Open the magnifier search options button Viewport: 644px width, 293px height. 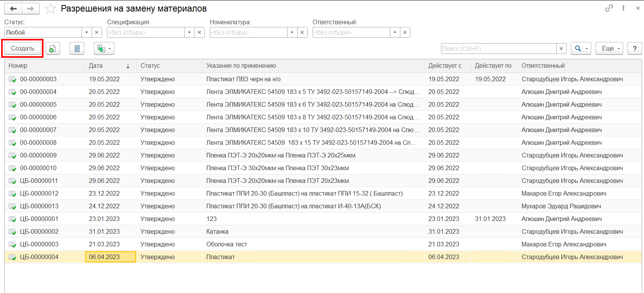click(x=581, y=49)
